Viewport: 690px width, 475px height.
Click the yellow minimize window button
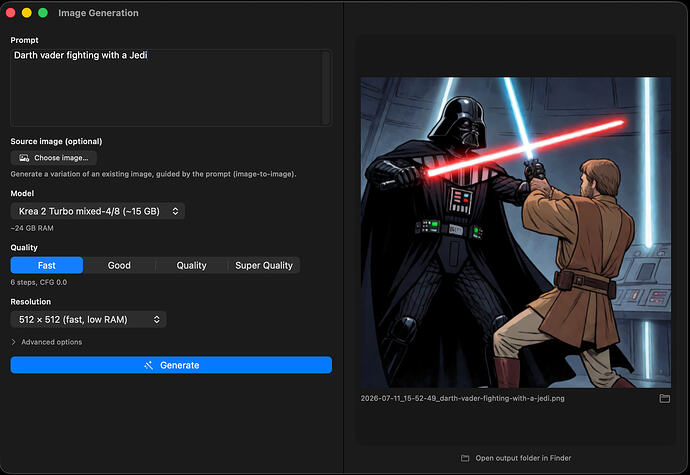26,13
